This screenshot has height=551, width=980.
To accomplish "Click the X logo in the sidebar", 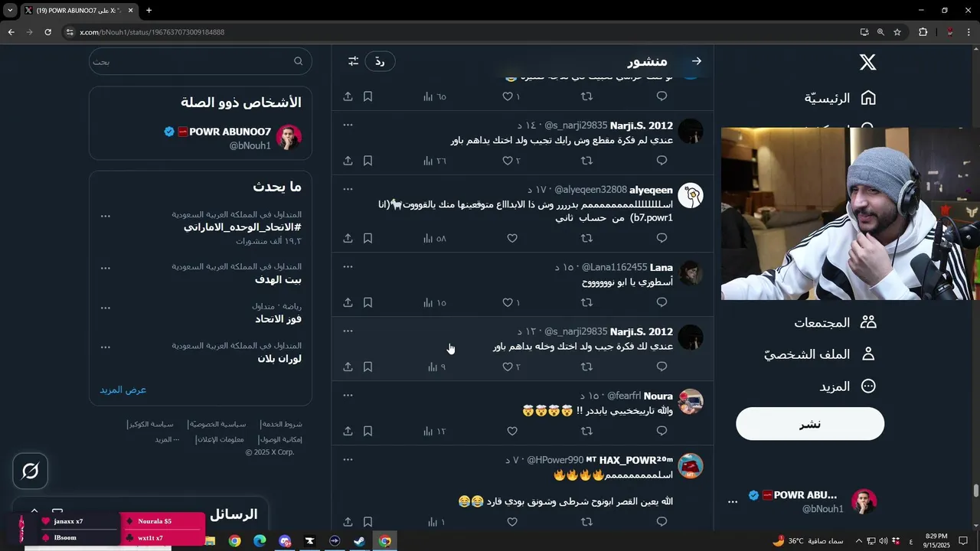I will pyautogui.click(x=867, y=62).
